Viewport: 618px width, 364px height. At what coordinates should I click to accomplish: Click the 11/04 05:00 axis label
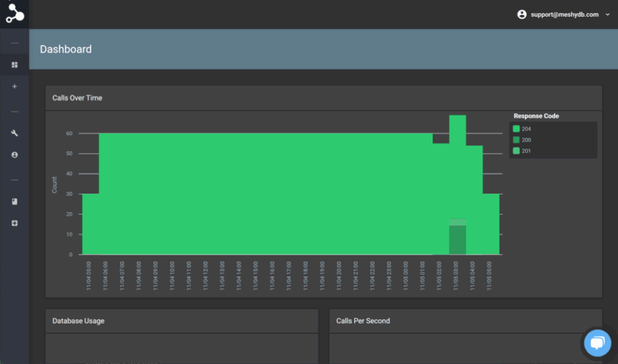pos(89,276)
